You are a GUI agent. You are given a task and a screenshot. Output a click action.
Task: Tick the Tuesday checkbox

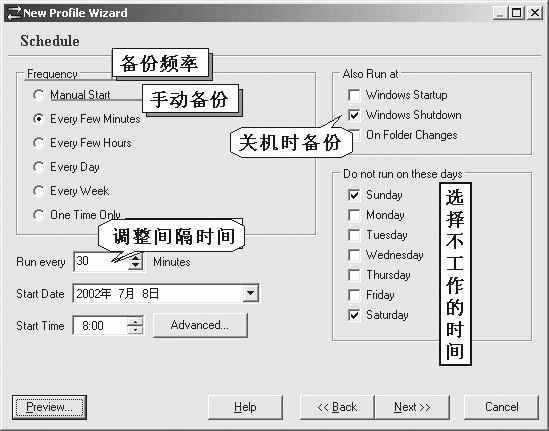tap(354, 235)
